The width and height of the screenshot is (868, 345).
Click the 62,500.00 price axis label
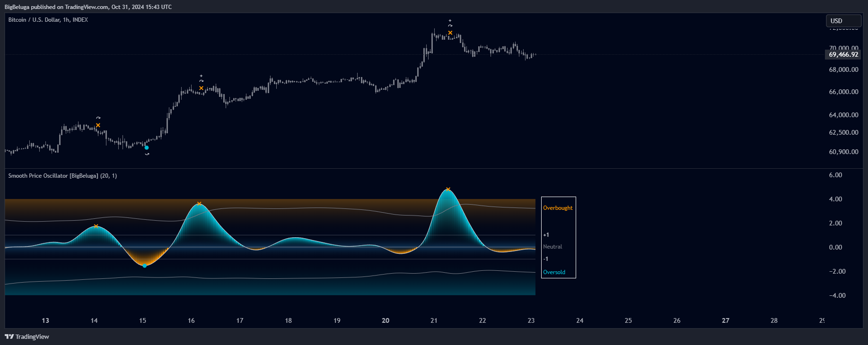[843, 132]
